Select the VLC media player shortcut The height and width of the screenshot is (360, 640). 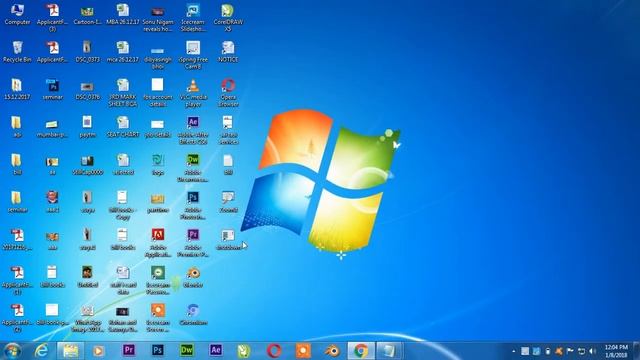click(x=193, y=93)
